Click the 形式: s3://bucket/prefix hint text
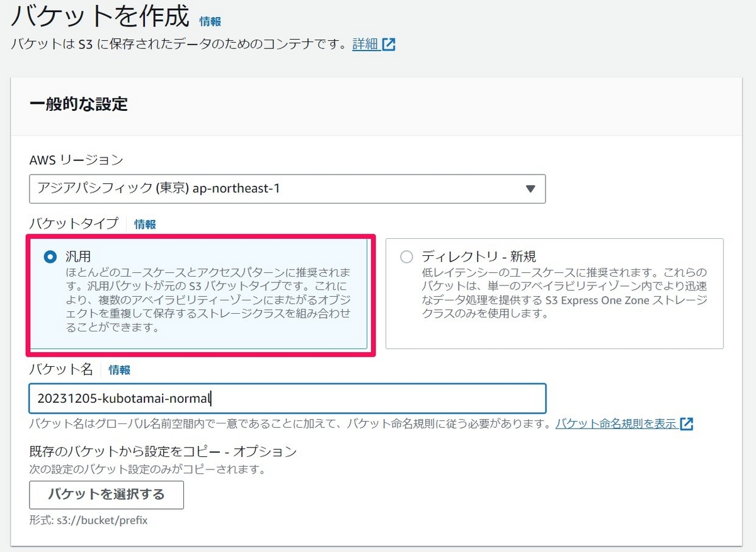This screenshot has width=756, height=552. (88, 520)
